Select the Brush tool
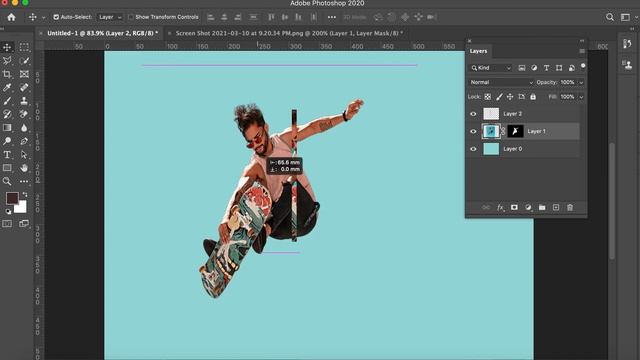Image resolution: width=640 pixels, height=360 pixels. [7, 101]
